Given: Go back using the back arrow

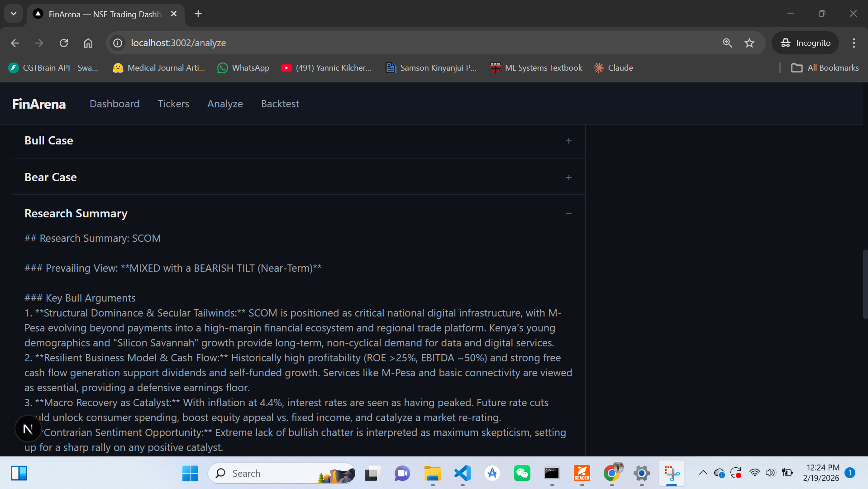Looking at the screenshot, I should [x=15, y=43].
